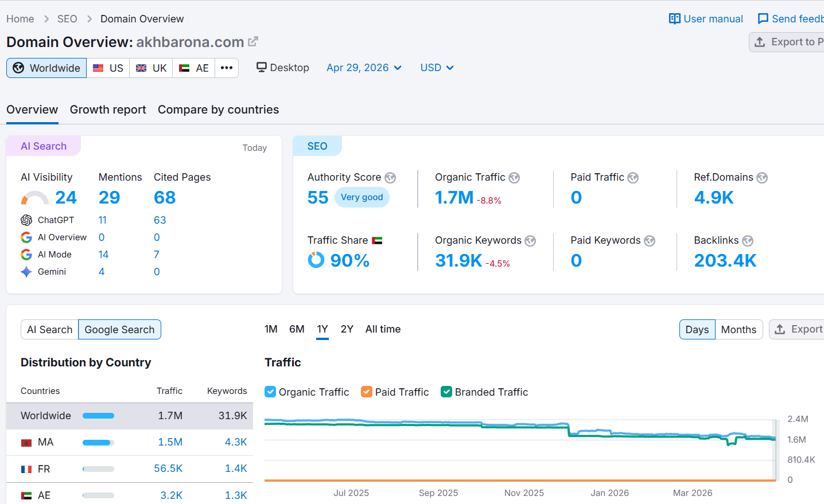Expand the USD currency dropdown
Viewport: 824px width, 504px height.
tap(437, 68)
